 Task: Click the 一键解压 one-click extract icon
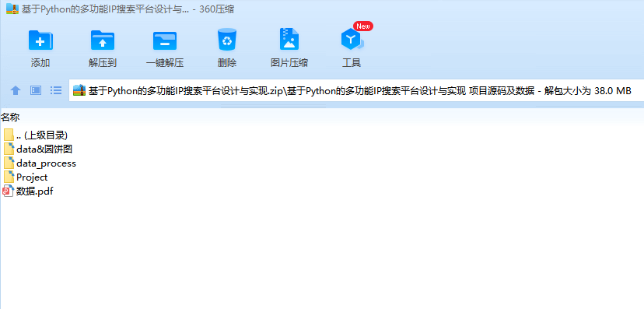click(x=165, y=40)
